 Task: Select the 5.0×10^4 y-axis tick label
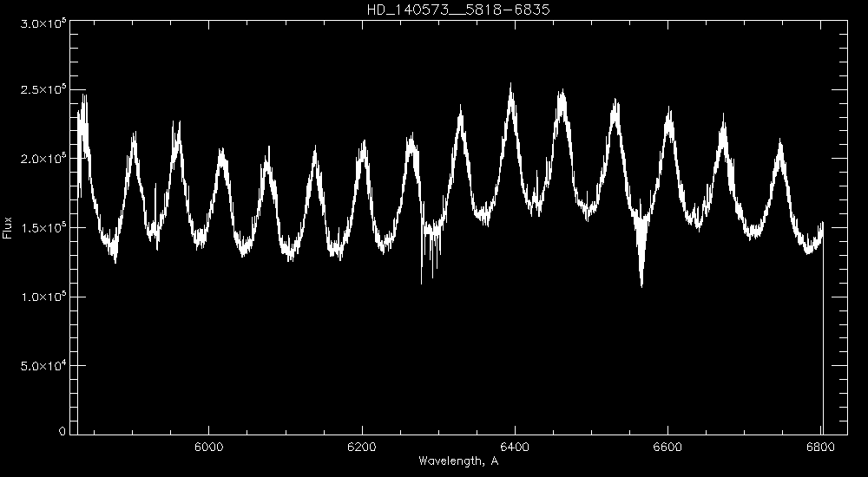pyautogui.click(x=43, y=367)
